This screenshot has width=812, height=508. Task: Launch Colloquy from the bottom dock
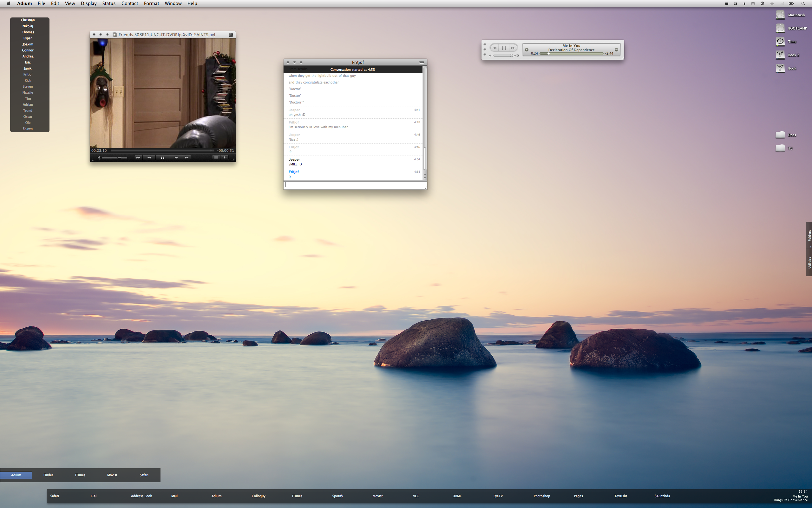[259, 496]
